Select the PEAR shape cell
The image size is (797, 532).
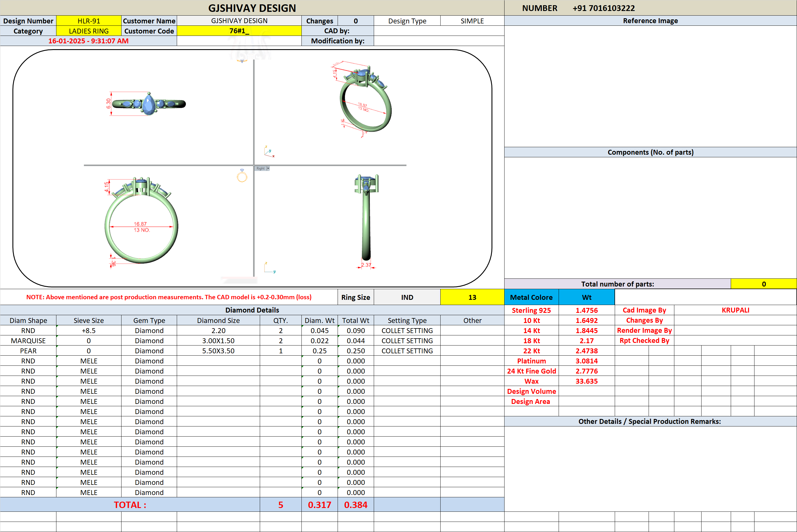[x=28, y=351]
